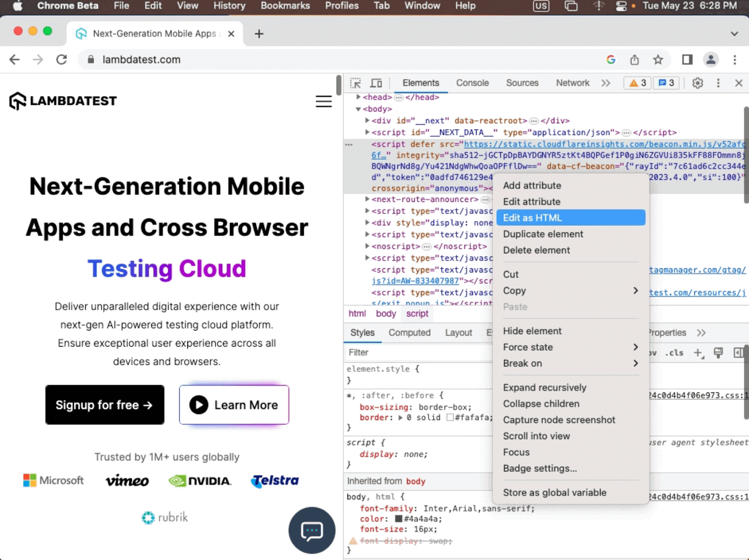Image resolution: width=749 pixels, height=560 pixels.
Task: Open DevTools settings gear
Action: (698, 83)
